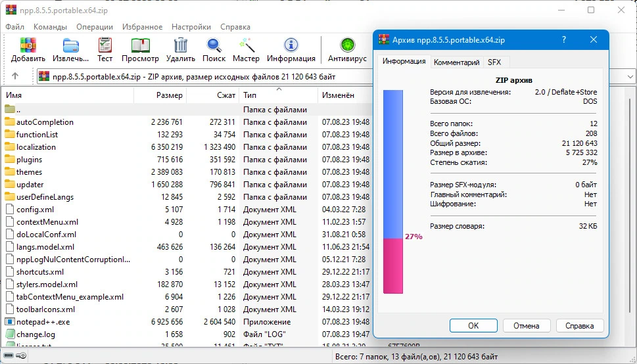Select the plugins folder icon
Image resolution: width=637 pixels, height=364 pixels.
(x=10, y=159)
